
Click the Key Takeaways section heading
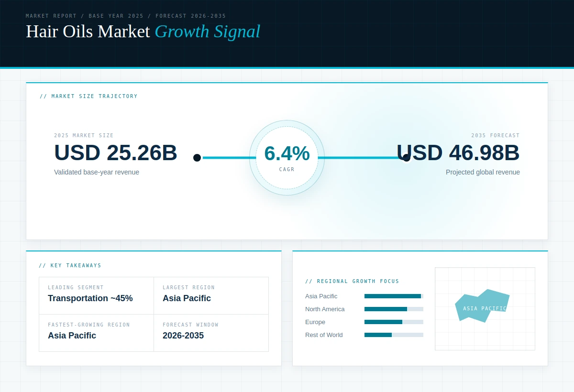tap(70, 266)
